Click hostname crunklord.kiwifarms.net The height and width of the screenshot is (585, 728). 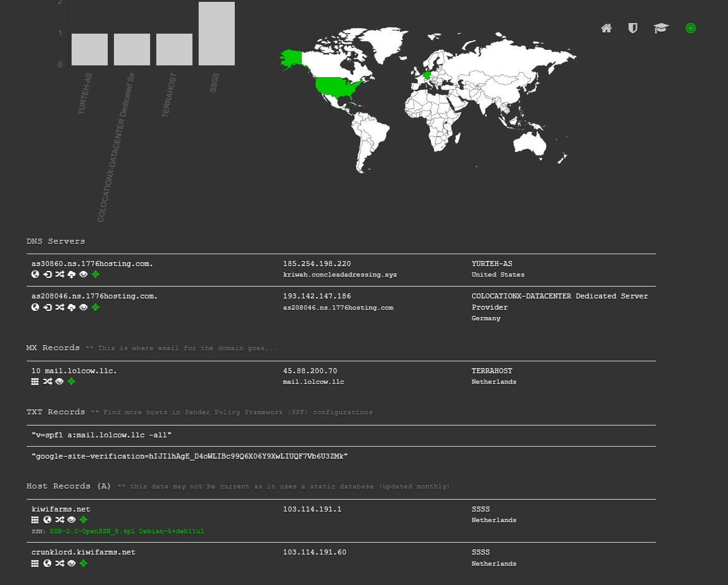(x=83, y=552)
